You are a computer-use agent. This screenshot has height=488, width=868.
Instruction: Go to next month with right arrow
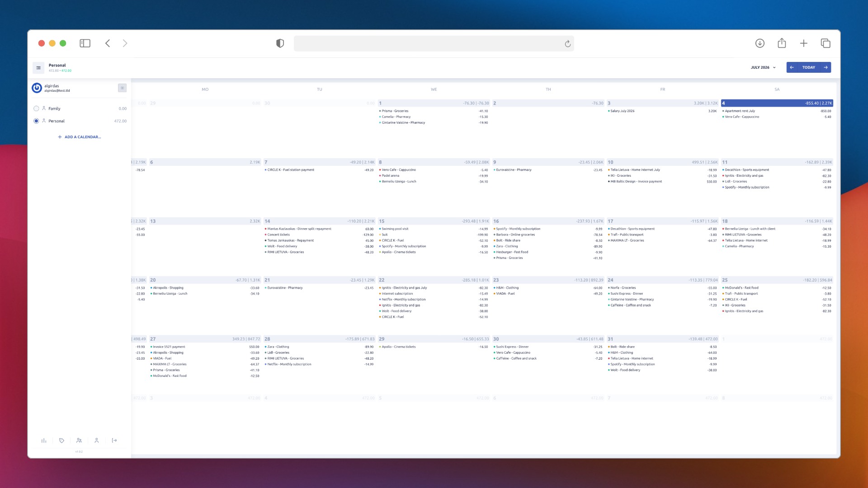pyautogui.click(x=826, y=67)
